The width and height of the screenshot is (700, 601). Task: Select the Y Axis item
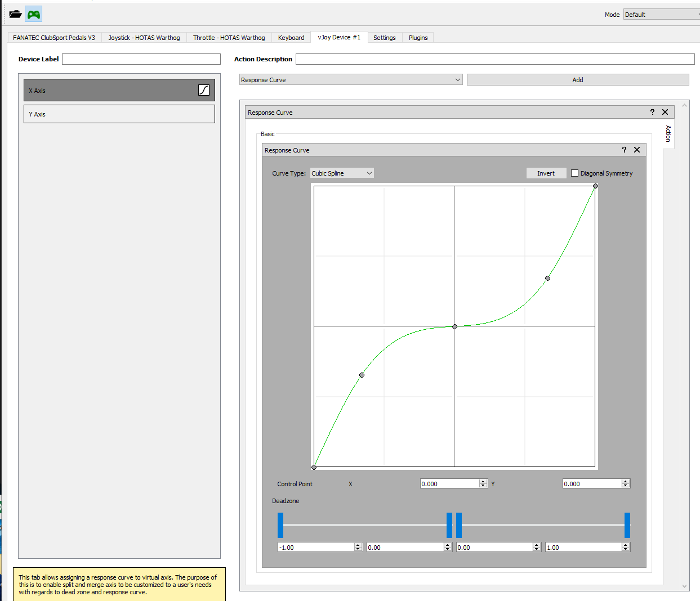tap(119, 114)
